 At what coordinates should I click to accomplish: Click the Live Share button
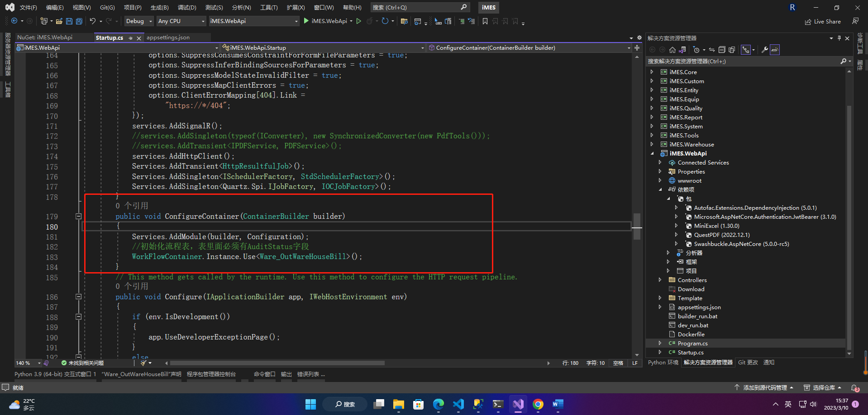point(823,21)
